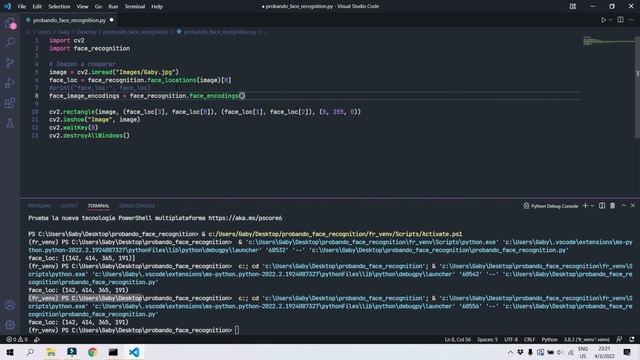Open Google Chrome from taskbar
This screenshot has width=640, height=360.
click(x=92, y=352)
